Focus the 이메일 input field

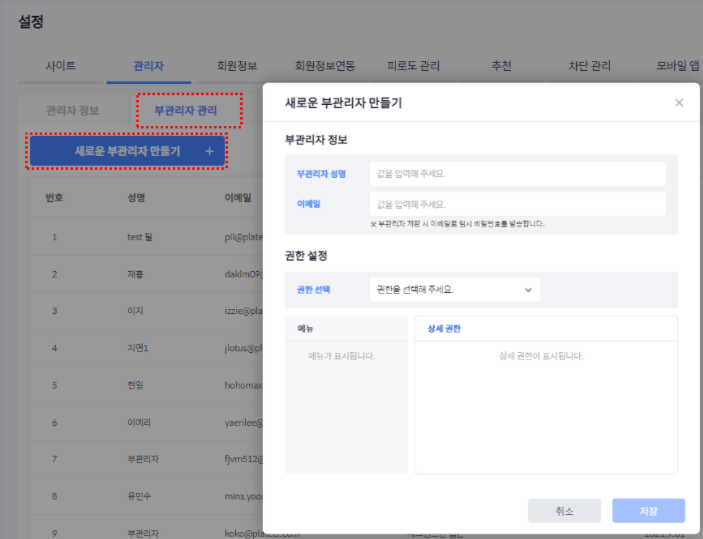(x=517, y=204)
